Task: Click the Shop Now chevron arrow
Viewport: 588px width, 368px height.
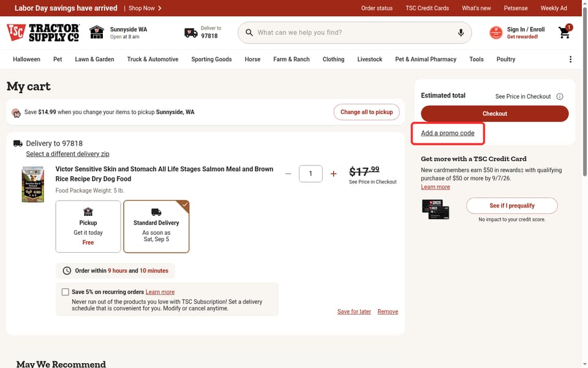Action: click(160, 8)
